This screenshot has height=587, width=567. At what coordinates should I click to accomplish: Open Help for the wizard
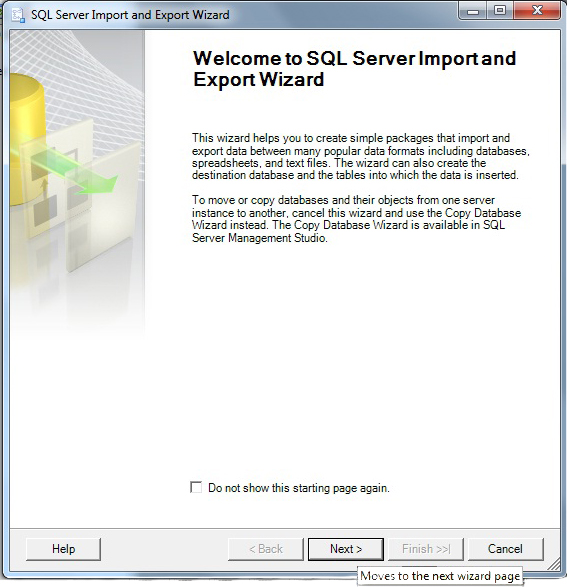coord(64,549)
